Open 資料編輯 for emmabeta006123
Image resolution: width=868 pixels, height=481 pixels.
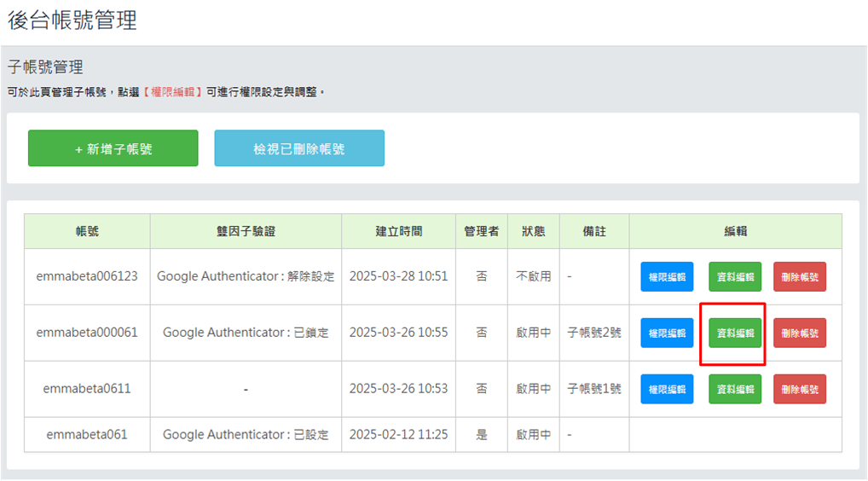735,277
